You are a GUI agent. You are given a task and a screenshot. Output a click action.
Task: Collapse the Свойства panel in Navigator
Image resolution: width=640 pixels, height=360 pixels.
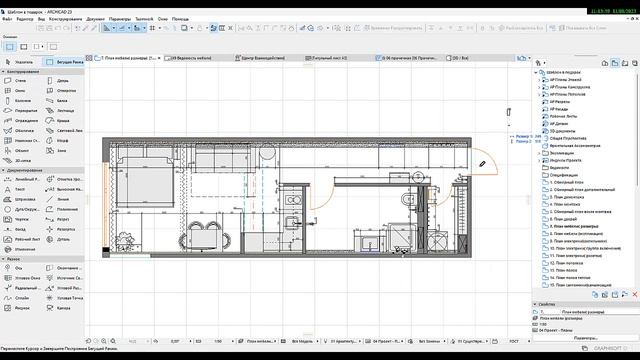(535, 304)
